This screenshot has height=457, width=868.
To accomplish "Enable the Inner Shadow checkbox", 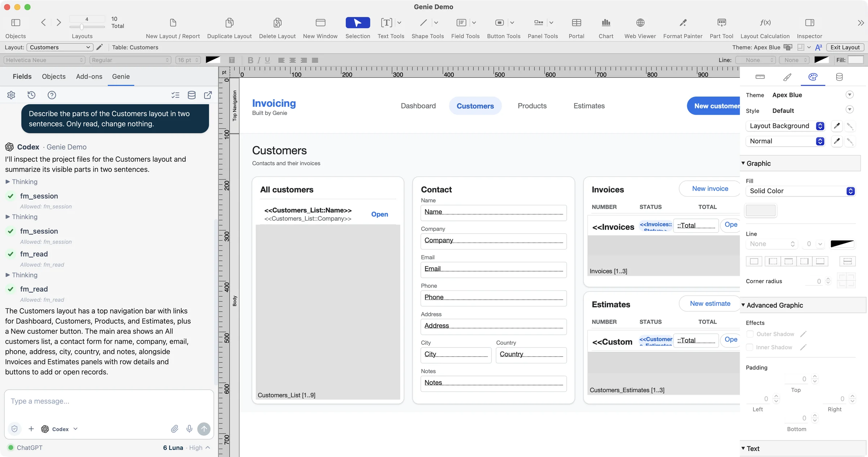I will point(750,347).
